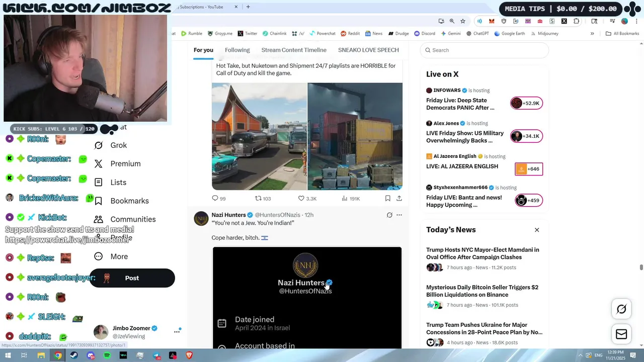The height and width of the screenshot is (362, 644).
Task: Click the bookmark star in address bar
Action: (x=463, y=21)
